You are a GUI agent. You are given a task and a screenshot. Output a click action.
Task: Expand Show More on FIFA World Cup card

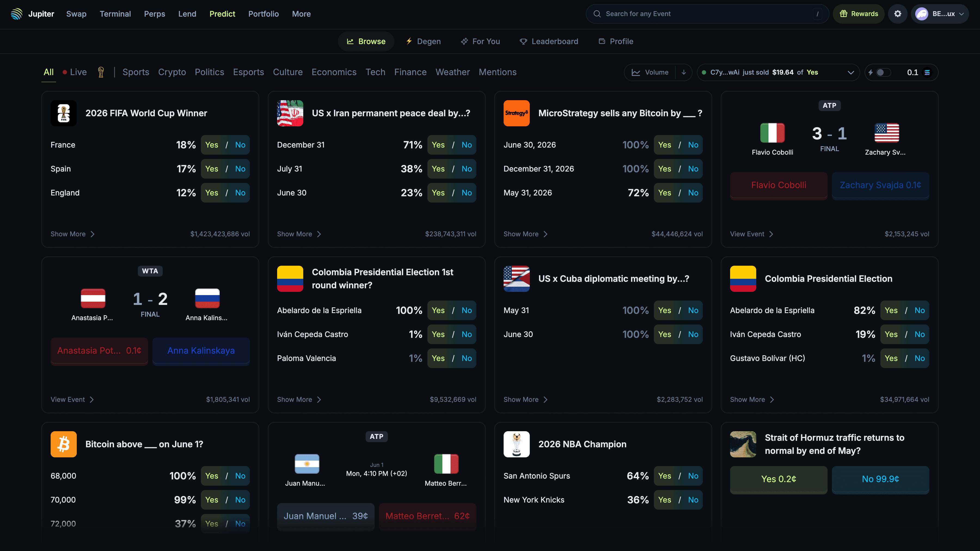[x=72, y=234]
